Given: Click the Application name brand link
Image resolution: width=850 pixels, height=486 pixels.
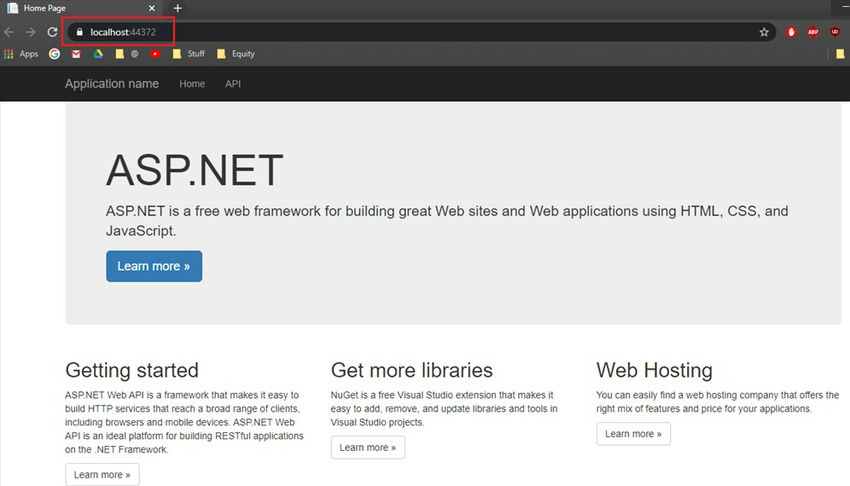Looking at the screenshot, I should pyautogui.click(x=112, y=83).
